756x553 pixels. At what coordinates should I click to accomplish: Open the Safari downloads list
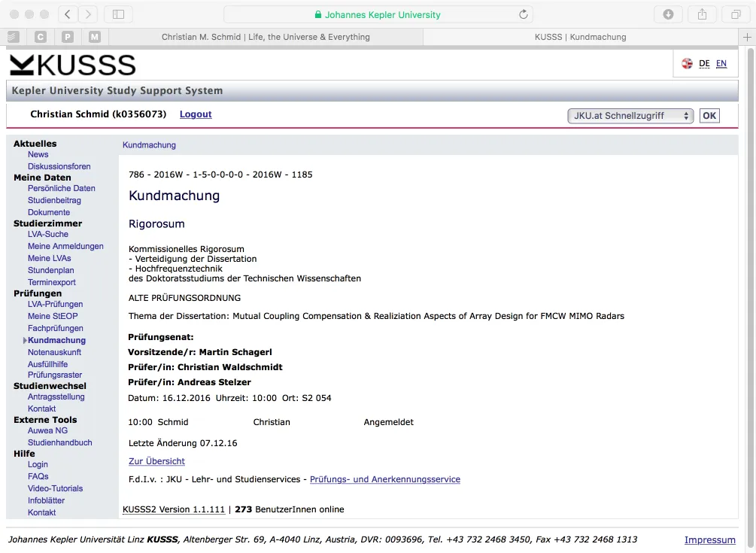click(x=668, y=14)
